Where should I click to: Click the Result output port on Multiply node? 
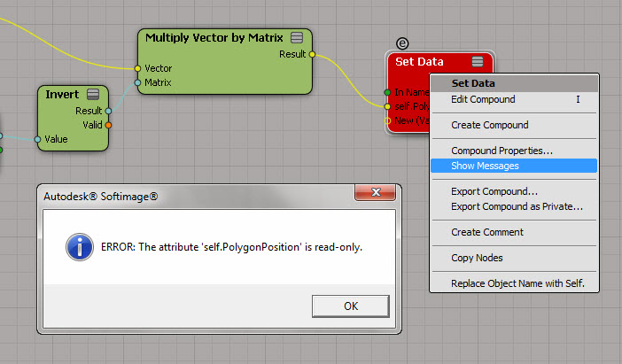pos(312,54)
